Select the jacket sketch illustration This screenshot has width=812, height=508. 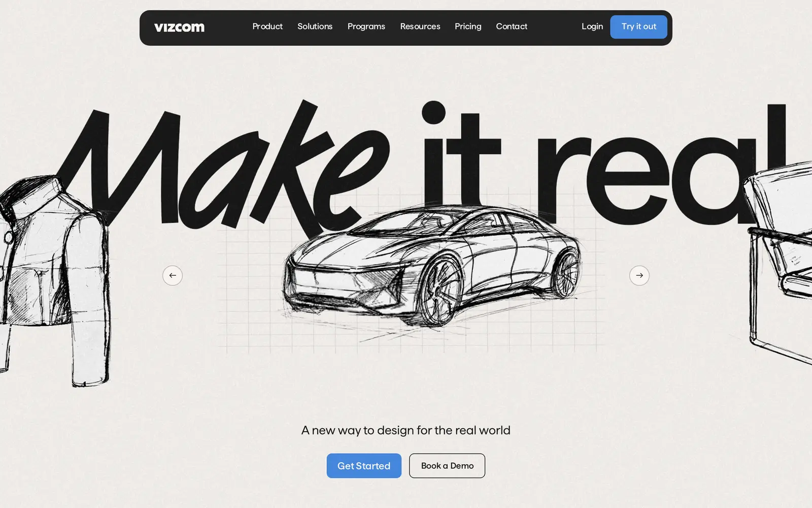tap(55, 281)
